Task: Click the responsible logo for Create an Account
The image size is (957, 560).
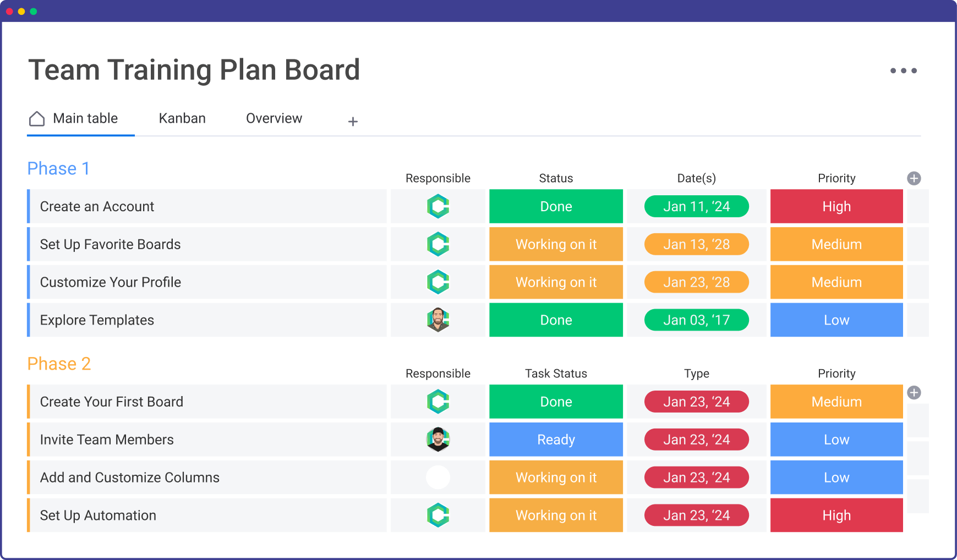Action: (438, 206)
